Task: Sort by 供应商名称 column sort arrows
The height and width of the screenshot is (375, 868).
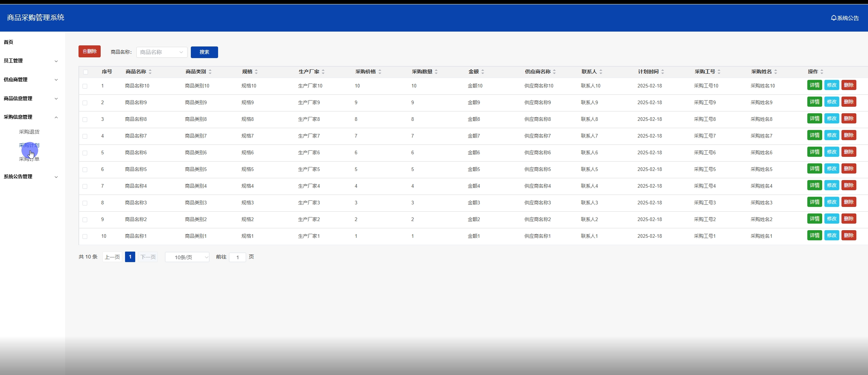Action: pyautogui.click(x=554, y=72)
